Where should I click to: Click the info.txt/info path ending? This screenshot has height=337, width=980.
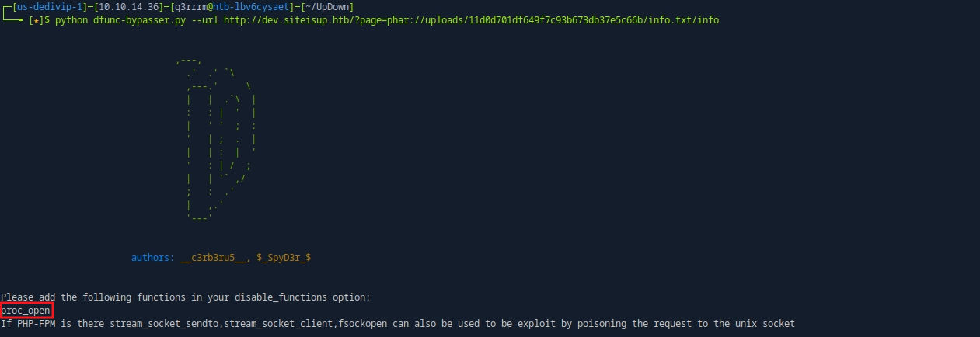682,19
